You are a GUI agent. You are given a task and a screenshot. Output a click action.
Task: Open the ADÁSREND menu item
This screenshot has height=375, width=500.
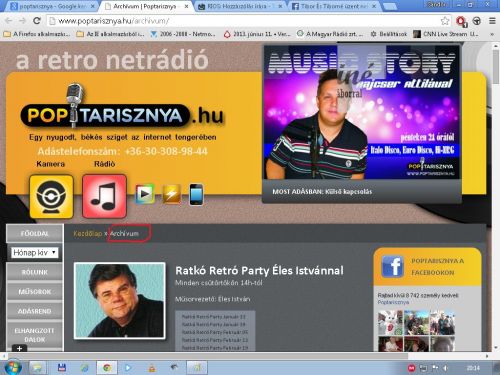pyautogui.click(x=34, y=311)
